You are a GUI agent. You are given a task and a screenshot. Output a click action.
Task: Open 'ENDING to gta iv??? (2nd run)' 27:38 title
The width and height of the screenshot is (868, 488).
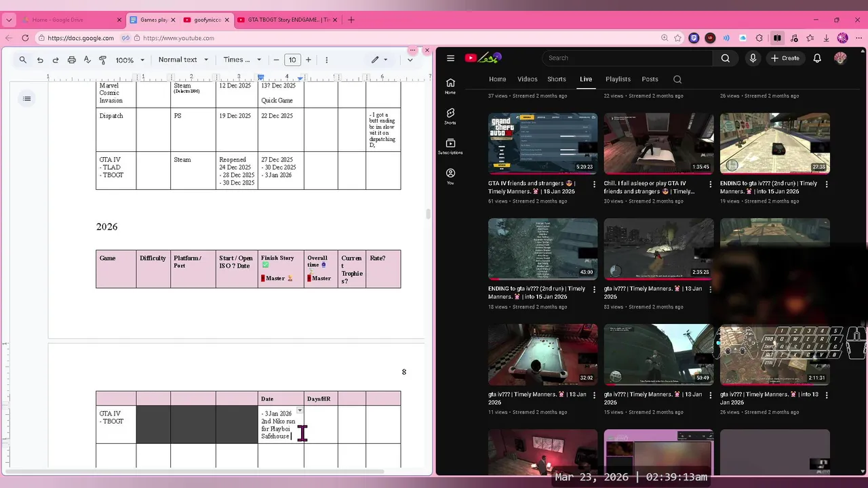point(768,187)
